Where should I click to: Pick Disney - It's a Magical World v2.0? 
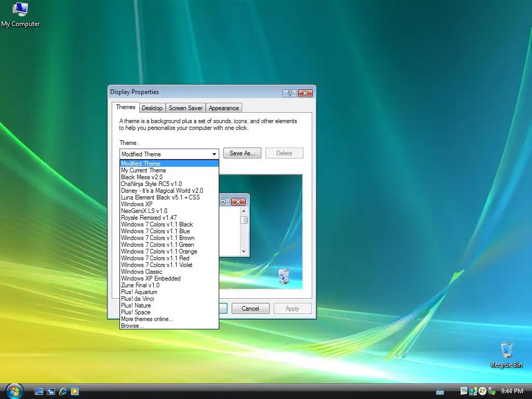(169, 191)
